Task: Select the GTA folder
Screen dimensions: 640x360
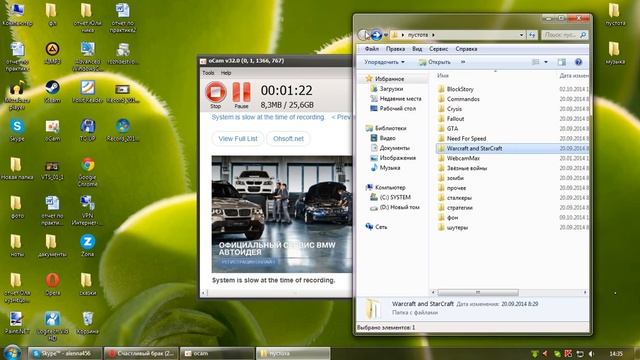Action: pyautogui.click(x=452, y=129)
